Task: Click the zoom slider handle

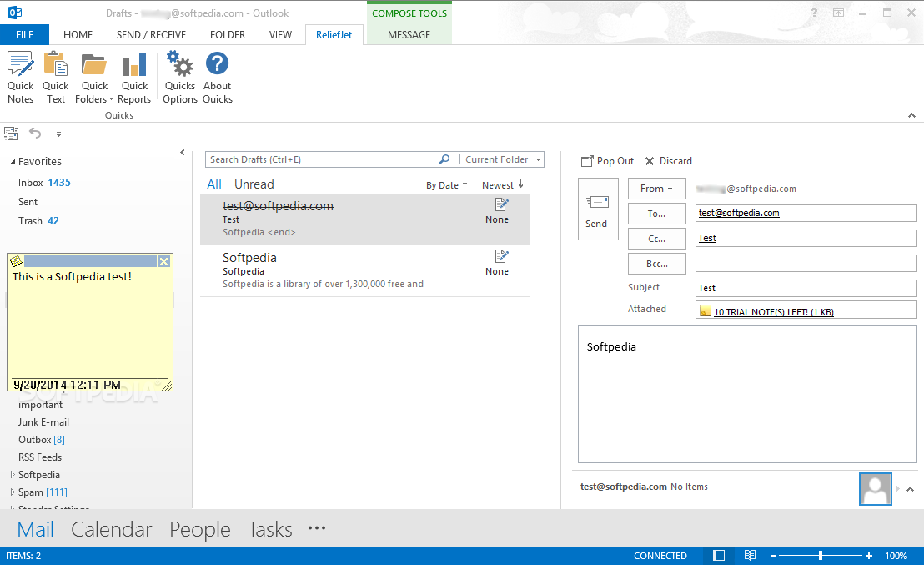Action: pos(821,556)
